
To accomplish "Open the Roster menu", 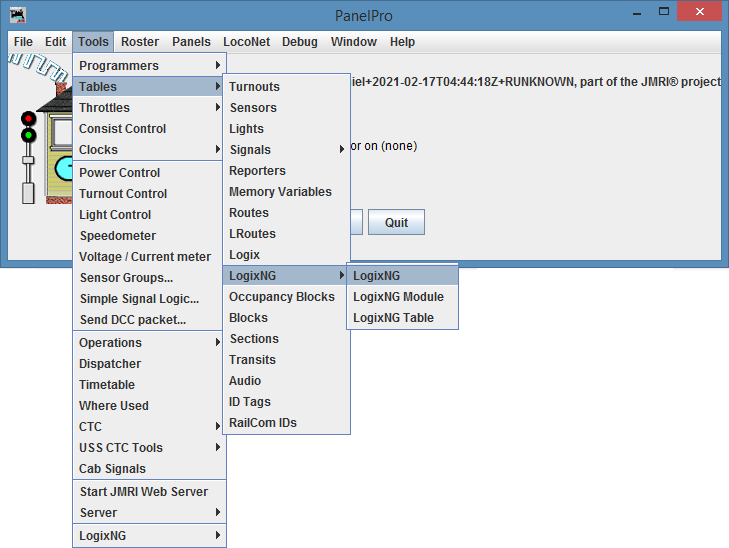I will [140, 42].
